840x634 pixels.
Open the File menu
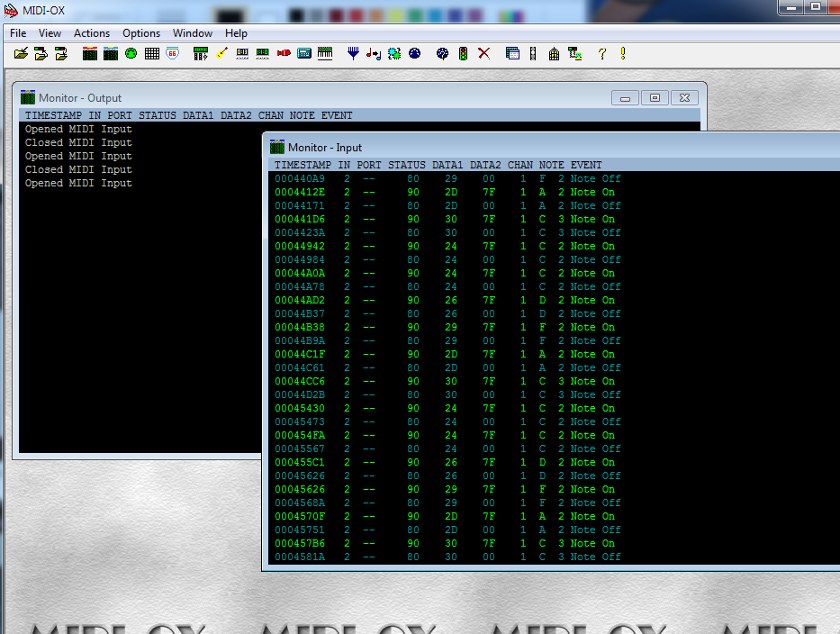point(18,33)
